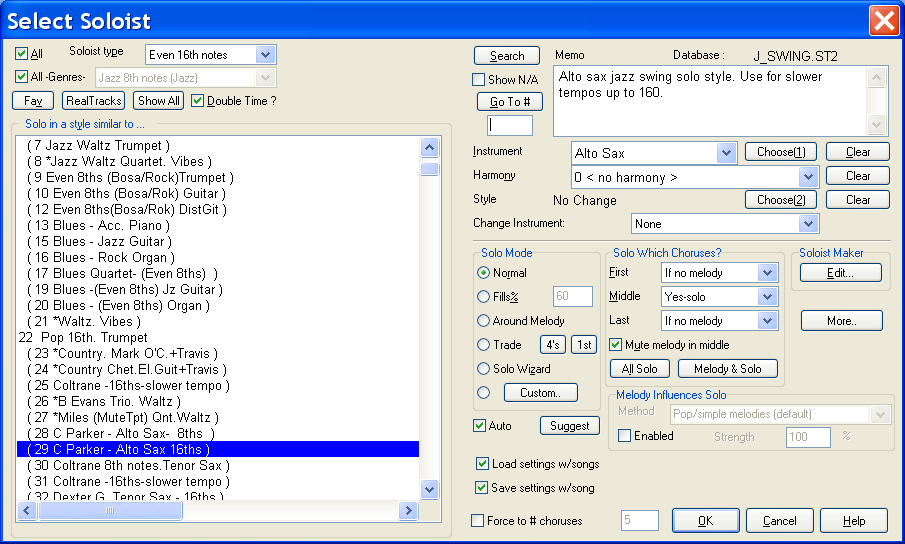The image size is (905, 544).
Task: Click the RealTracks button
Action: (93, 100)
